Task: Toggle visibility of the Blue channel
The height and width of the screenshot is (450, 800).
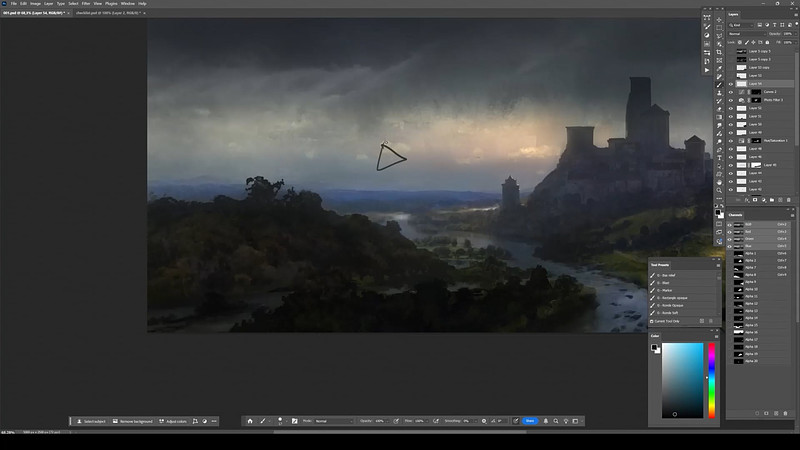Action: [x=730, y=246]
